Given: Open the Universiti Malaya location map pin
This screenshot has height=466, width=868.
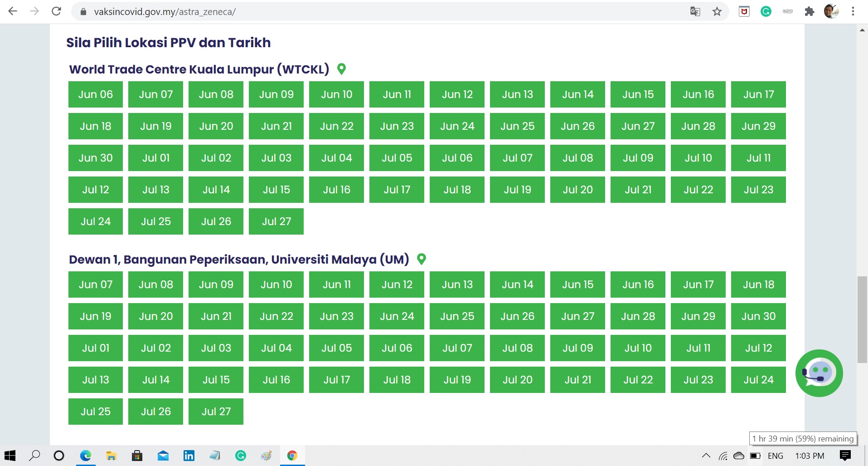Looking at the screenshot, I should 421,259.
